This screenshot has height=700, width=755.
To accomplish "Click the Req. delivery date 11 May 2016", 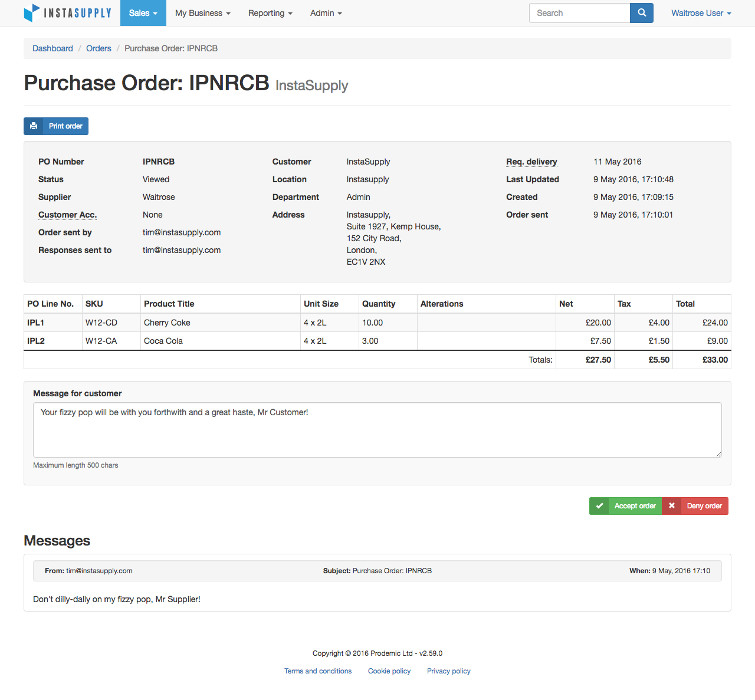I will coord(618,162).
